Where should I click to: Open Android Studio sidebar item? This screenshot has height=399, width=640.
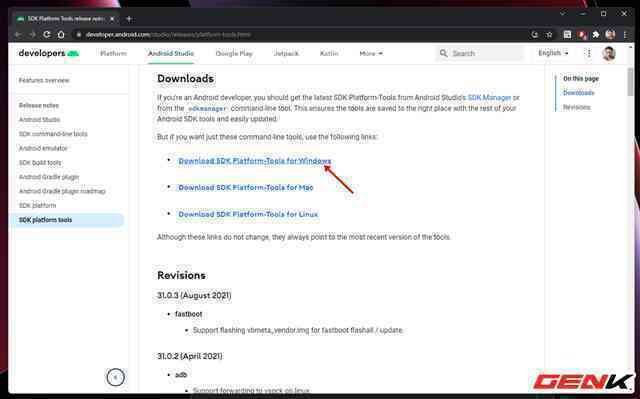coord(40,120)
